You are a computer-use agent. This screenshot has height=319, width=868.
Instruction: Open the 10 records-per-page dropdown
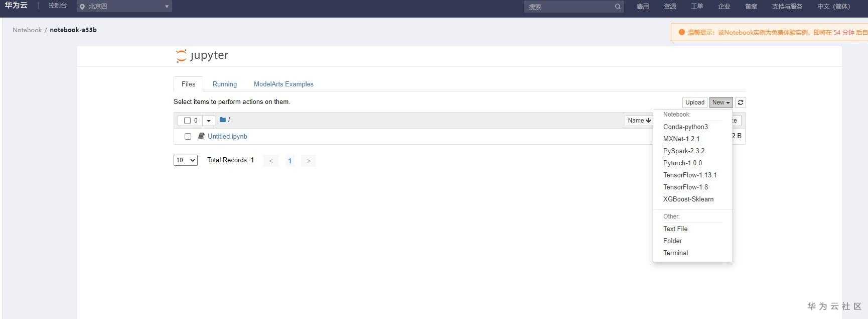(186, 160)
